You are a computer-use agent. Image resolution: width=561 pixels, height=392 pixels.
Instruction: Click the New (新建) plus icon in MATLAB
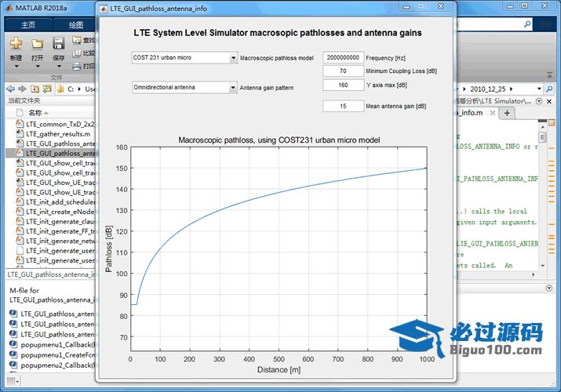click(16, 43)
